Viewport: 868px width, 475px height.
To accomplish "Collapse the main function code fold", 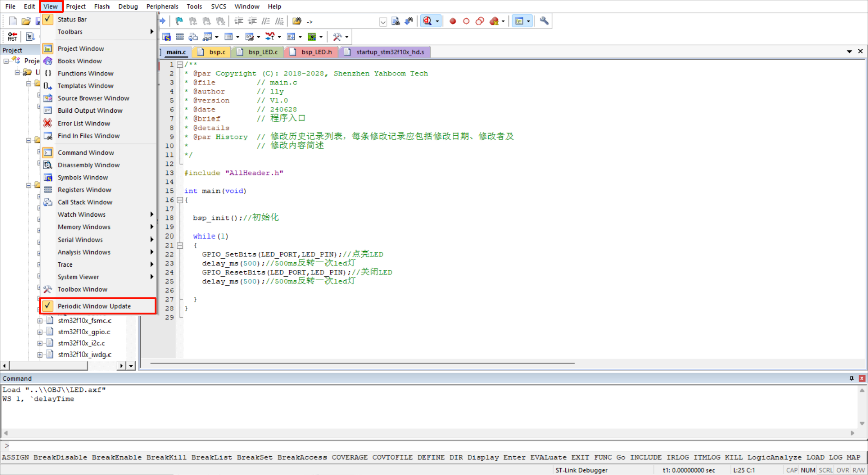I will click(x=180, y=200).
